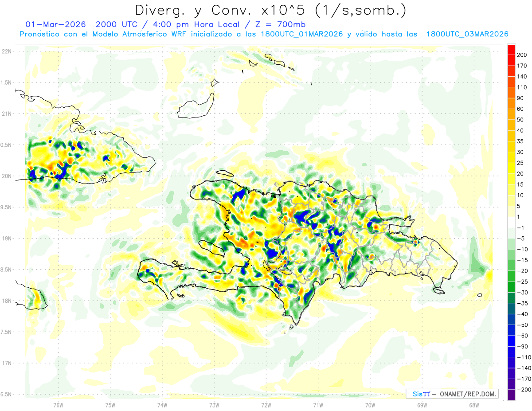Click the positive '50' color bar value
This screenshot has width=532, height=411.
520,120
